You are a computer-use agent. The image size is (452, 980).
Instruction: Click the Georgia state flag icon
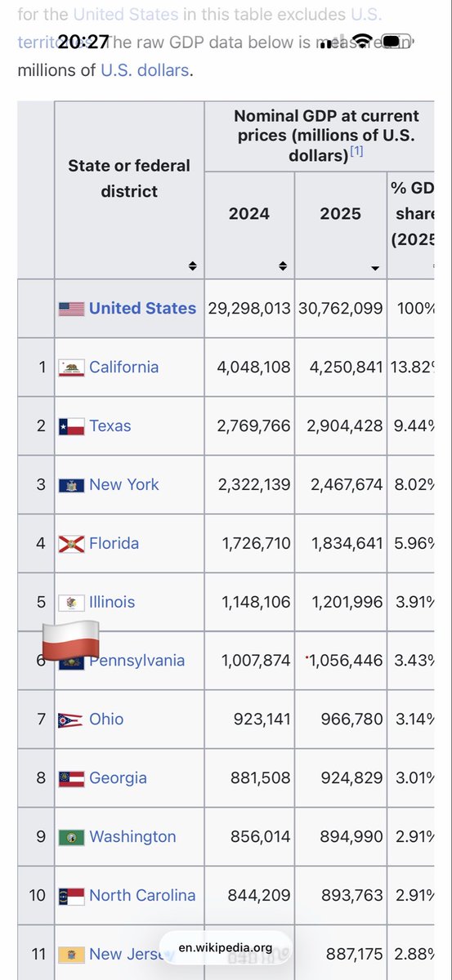pos(71,778)
